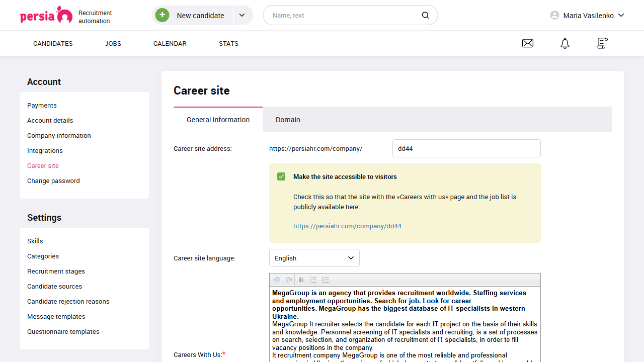Expand the Maria Vasilenko account menu
This screenshot has width=644, height=362.
point(622,15)
